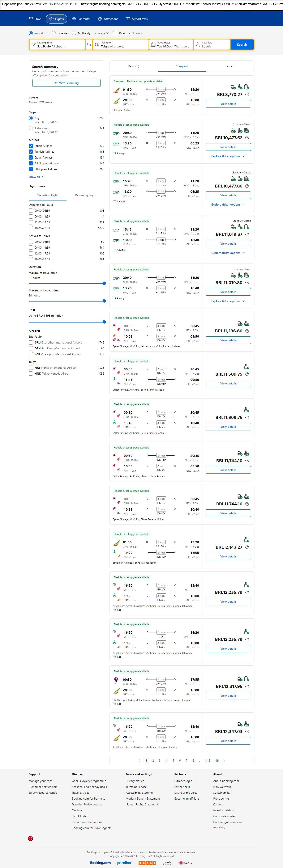
Task: Expand Explore ticket options for BRL10,477.62 flight
Action: click(228, 156)
